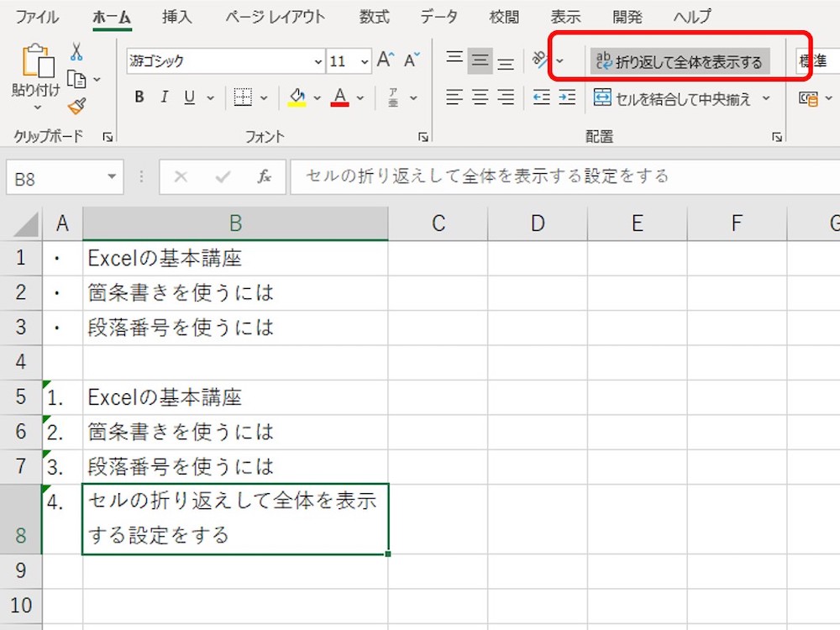Viewport: 840px width, 630px height.
Task: Align text to top of cell
Action: [x=454, y=57]
